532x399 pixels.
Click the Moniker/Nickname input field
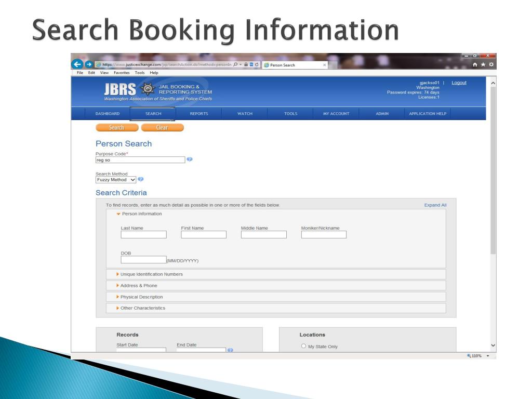(324, 234)
